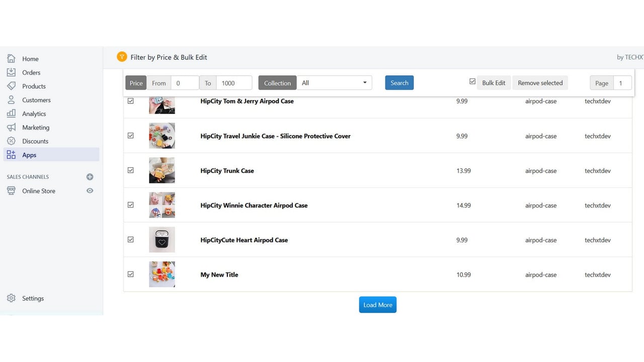Select the Products tag icon
The image size is (644, 362).
pos(11,86)
